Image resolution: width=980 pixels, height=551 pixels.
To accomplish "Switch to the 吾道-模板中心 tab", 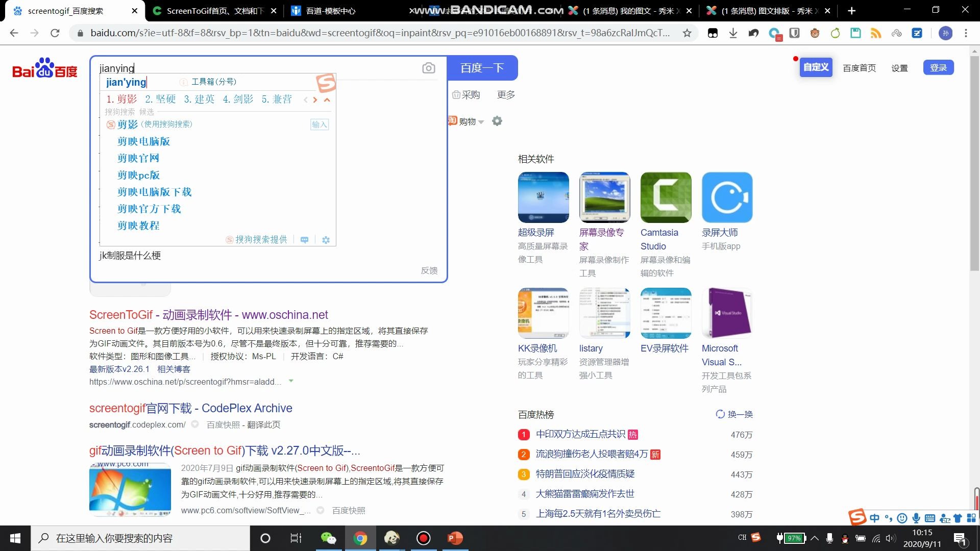I will pyautogui.click(x=332, y=11).
